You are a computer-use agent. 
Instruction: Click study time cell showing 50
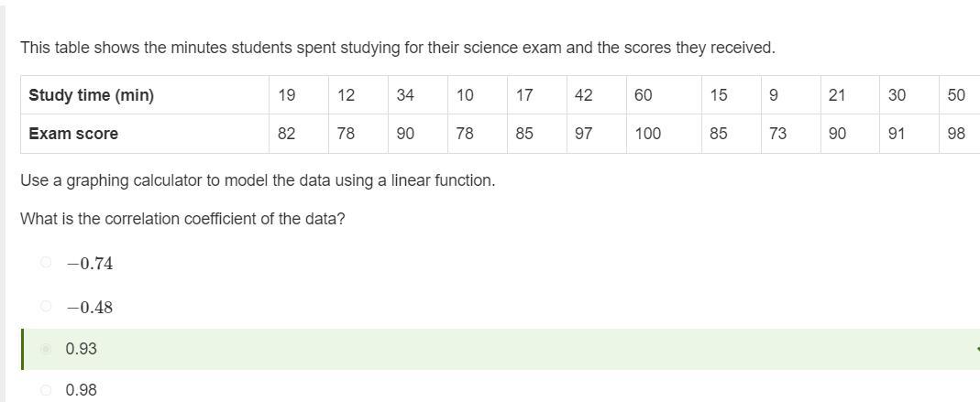click(960, 95)
